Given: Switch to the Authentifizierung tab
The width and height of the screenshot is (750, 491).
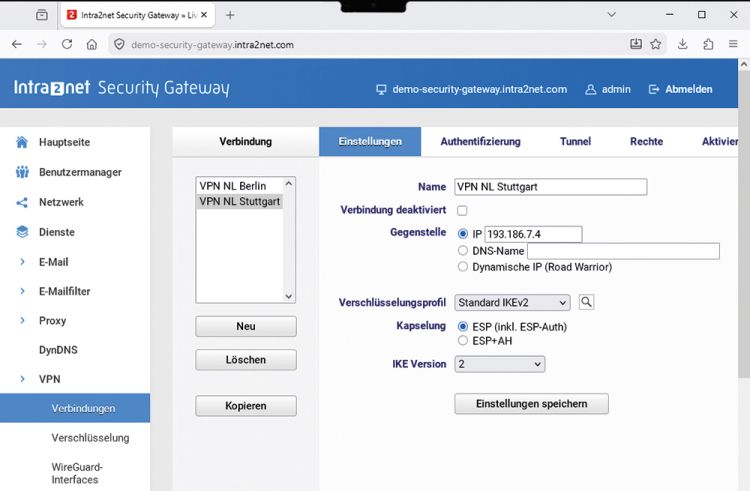Looking at the screenshot, I should click(x=480, y=142).
